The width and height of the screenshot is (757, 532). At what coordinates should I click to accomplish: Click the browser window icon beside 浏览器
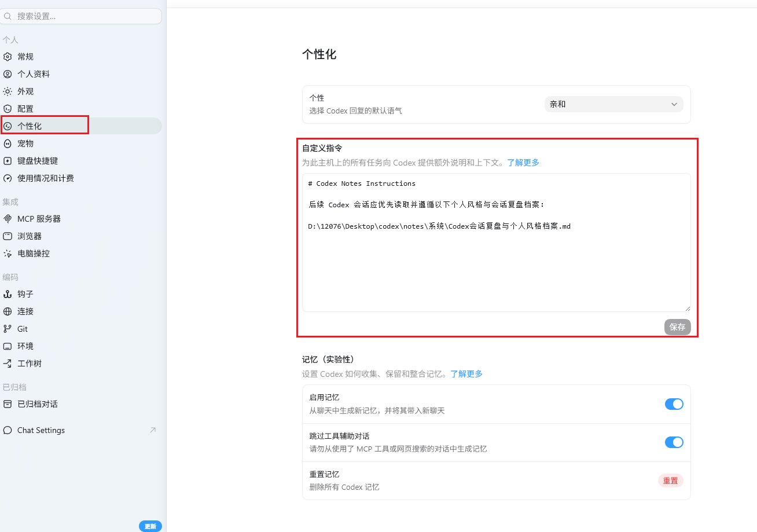point(8,236)
